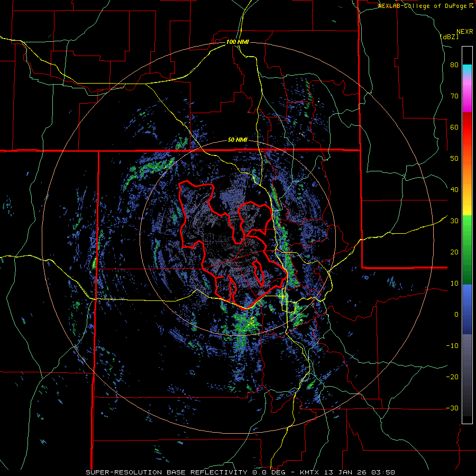476x476 pixels.
Task: Click the 70 value on the dBZ scale
Action: tap(454, 96)
